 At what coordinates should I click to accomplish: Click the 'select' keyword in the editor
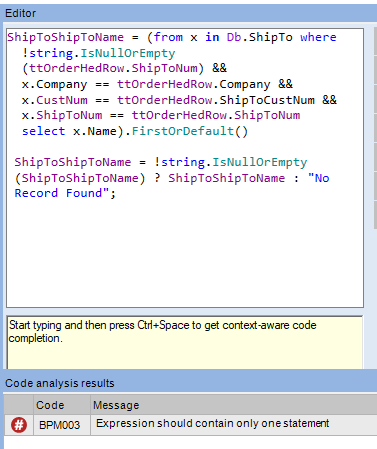point(43,131)
